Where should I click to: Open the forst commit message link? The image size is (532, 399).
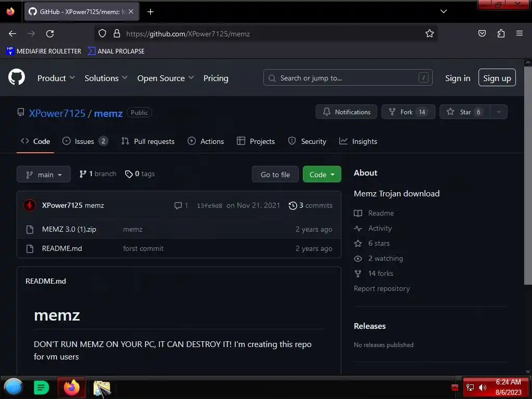click(143, 248)
